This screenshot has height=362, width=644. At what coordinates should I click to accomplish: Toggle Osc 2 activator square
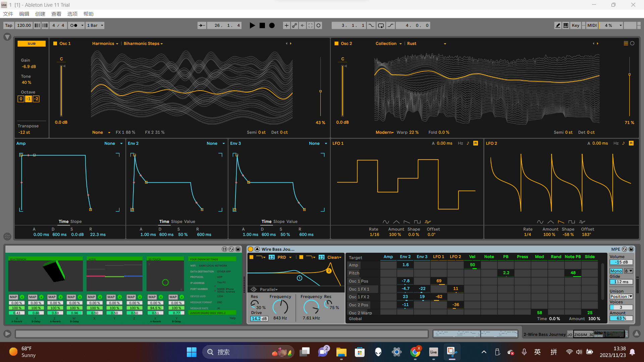tap(336, 44)
